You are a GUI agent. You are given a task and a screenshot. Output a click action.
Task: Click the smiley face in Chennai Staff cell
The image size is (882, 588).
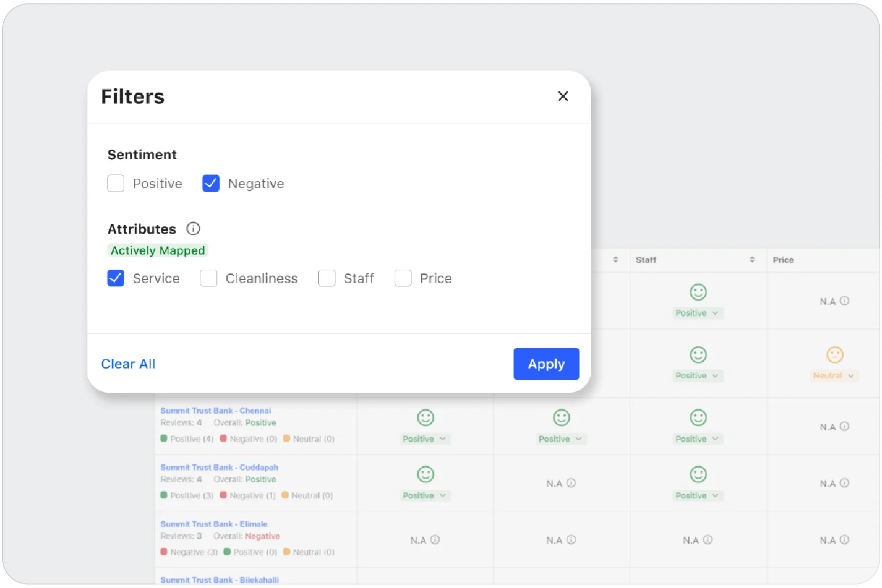coord(698,418)
